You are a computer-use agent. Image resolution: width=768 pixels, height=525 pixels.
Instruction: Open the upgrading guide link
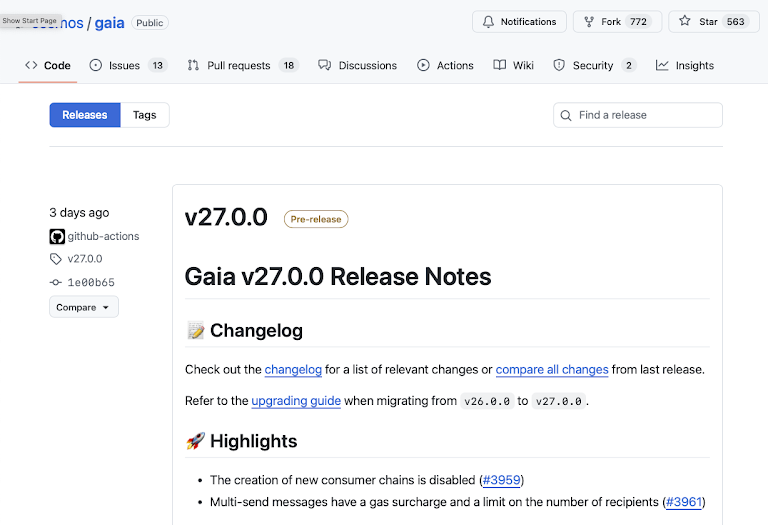pos(296,401)
